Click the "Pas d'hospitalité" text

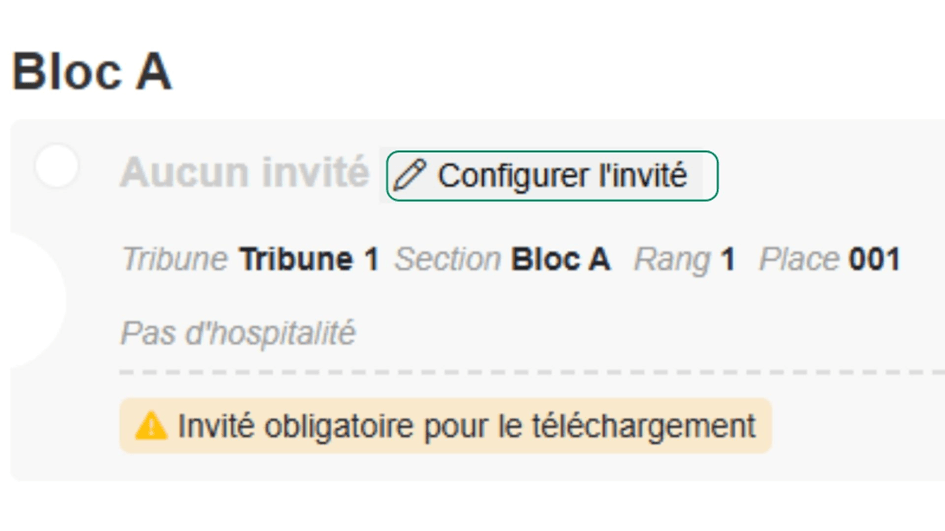click(238, 333)
